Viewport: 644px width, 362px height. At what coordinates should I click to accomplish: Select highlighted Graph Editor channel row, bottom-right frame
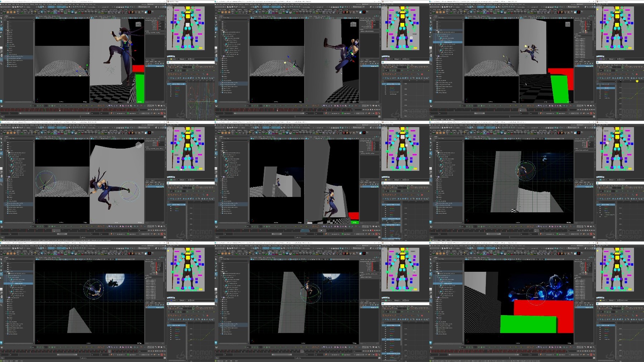[x=606, y=325]
